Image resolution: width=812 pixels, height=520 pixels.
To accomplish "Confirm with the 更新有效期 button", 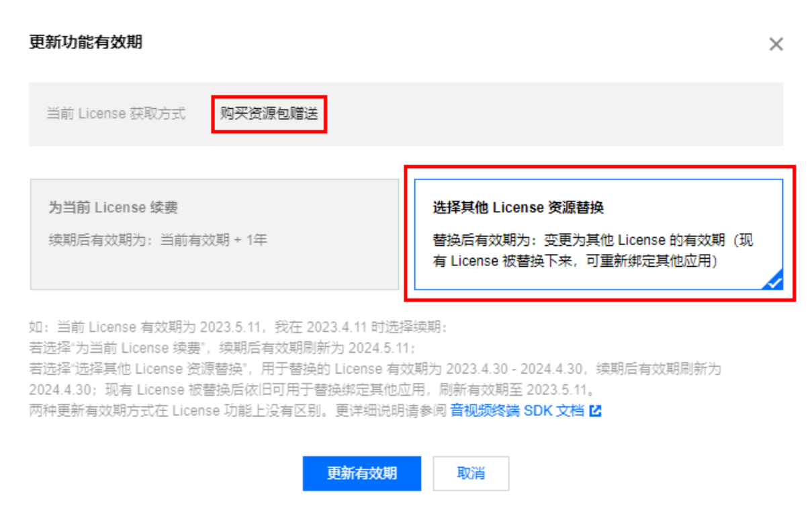I will point(362,474).
